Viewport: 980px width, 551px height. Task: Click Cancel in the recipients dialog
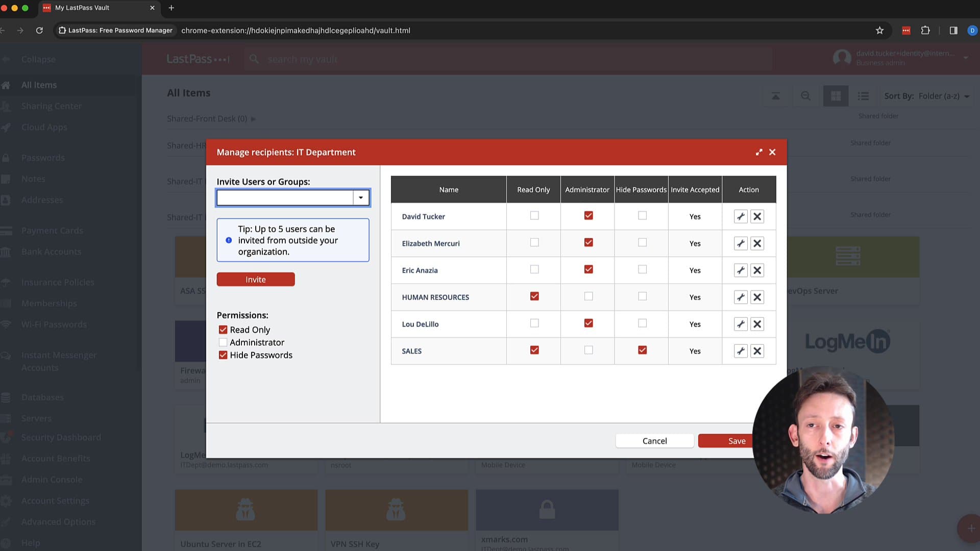(x=654, y=441)
